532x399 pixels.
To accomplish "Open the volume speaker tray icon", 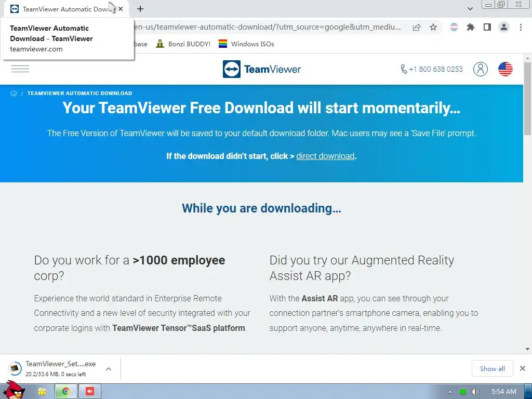I will [475, 392].
